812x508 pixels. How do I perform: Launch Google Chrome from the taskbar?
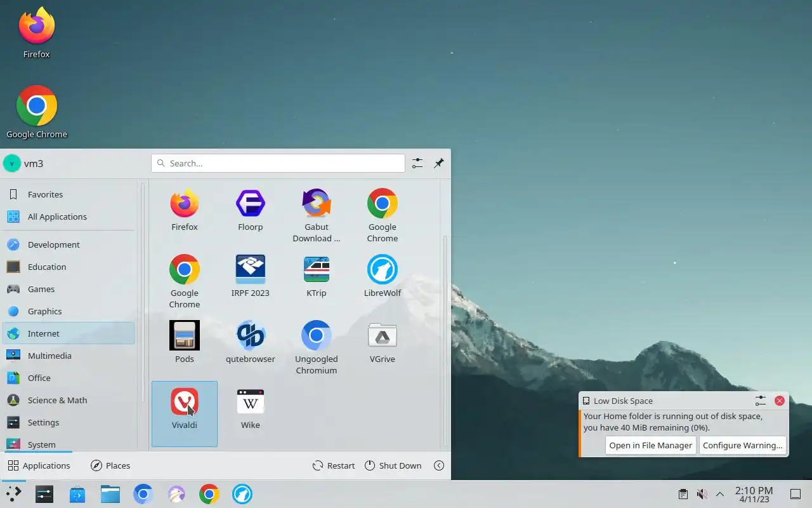point(209,493)
